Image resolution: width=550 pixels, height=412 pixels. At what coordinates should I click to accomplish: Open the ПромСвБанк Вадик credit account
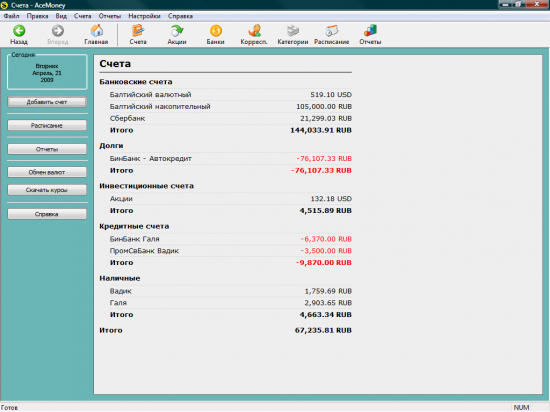(x=144, y=251)
